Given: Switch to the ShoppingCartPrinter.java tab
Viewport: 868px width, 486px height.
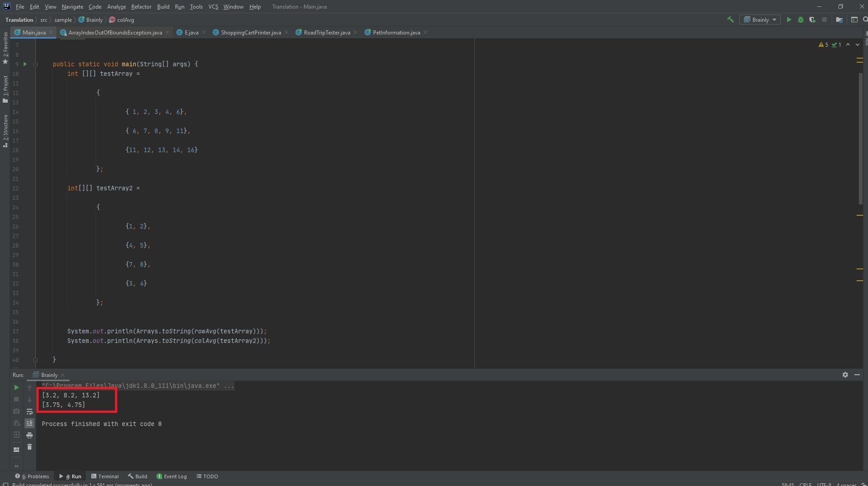Looking at the screenshot, I should point(250,33).
